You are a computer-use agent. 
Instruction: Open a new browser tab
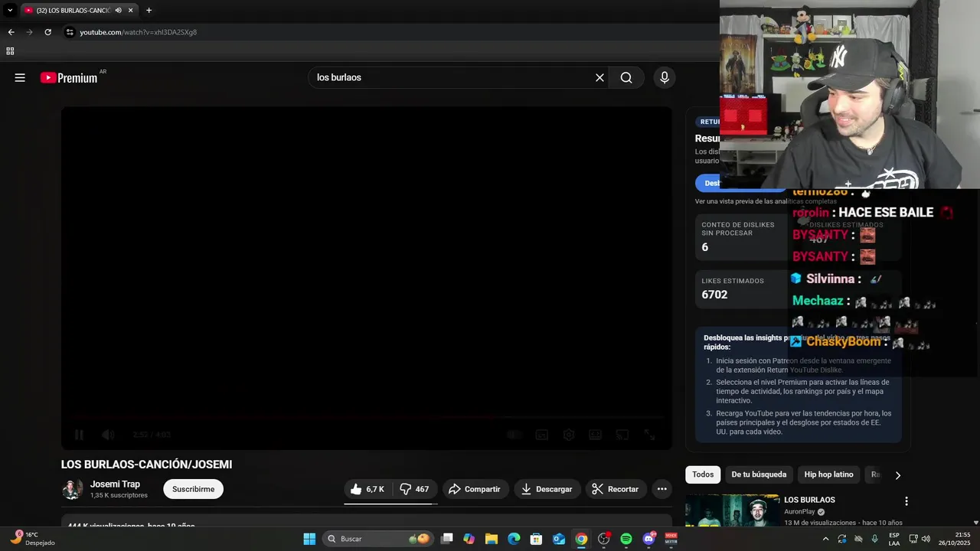coord(149,10)
